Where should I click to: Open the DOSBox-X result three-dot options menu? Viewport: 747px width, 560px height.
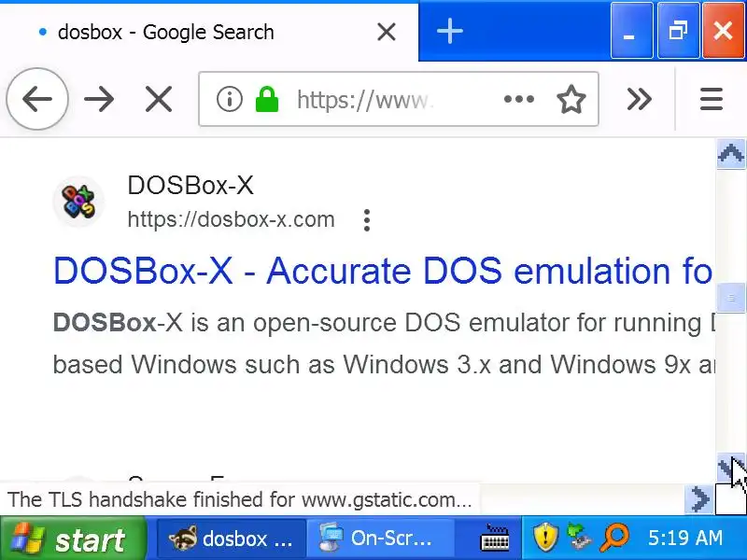(x=366, y=220)
